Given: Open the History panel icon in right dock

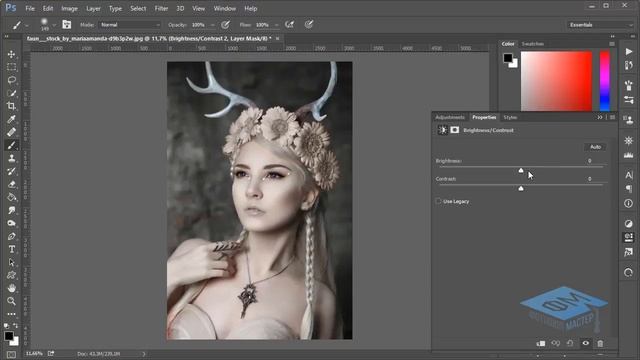Looking at the screenshot, I should 629,65.
